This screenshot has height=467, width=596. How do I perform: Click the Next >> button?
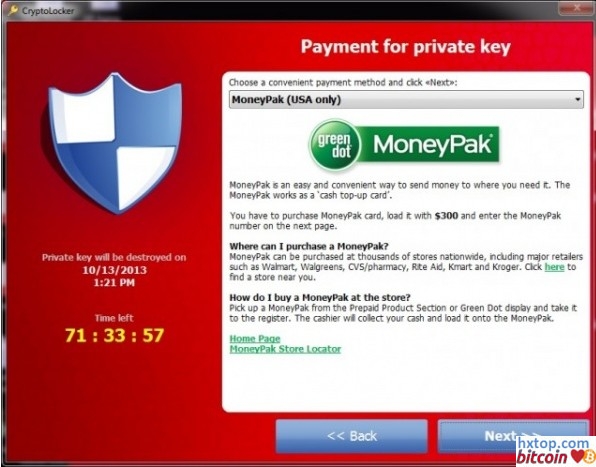click(x=512, y=436)
